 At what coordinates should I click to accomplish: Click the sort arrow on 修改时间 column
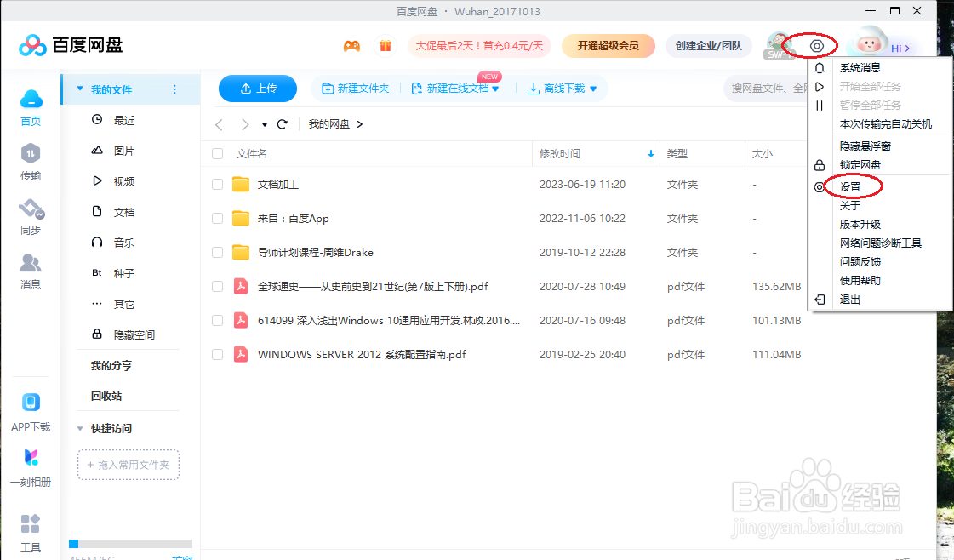(x=651, y=154)
